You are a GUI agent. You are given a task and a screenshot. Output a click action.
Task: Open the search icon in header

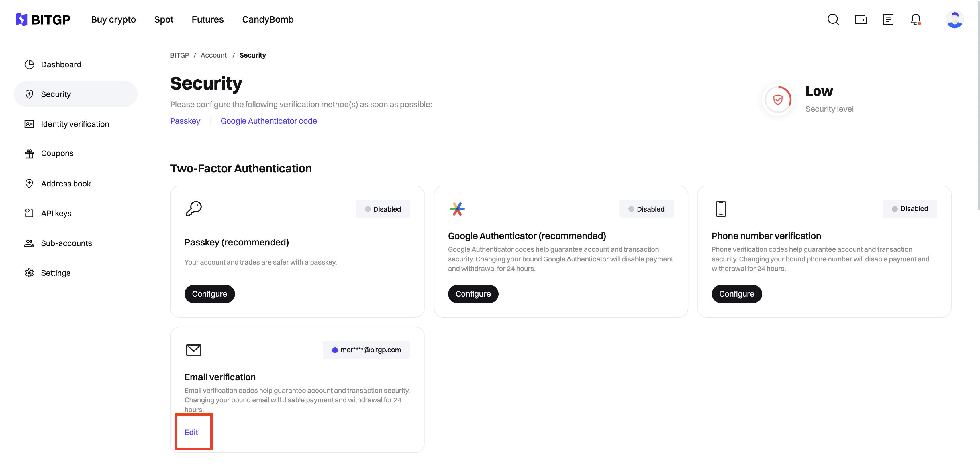833,19
